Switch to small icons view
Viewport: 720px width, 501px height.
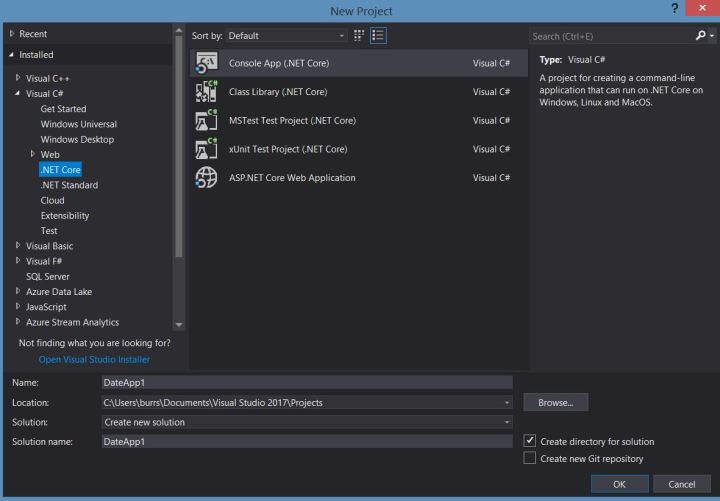[359, 35]
